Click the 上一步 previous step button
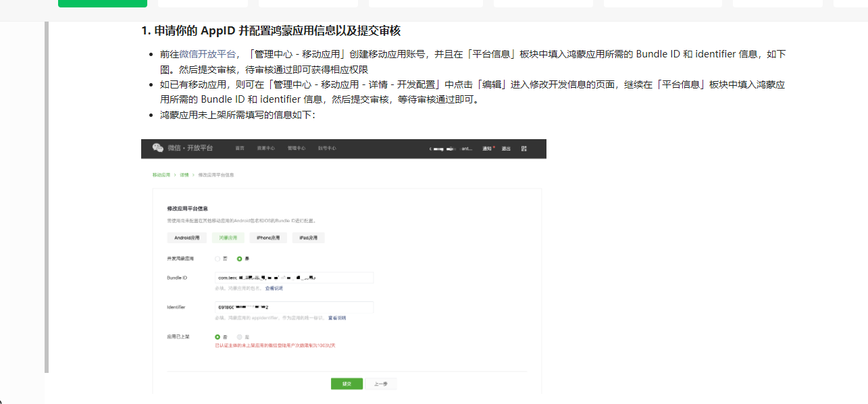 pyautogui.click(x=381, y=384)
